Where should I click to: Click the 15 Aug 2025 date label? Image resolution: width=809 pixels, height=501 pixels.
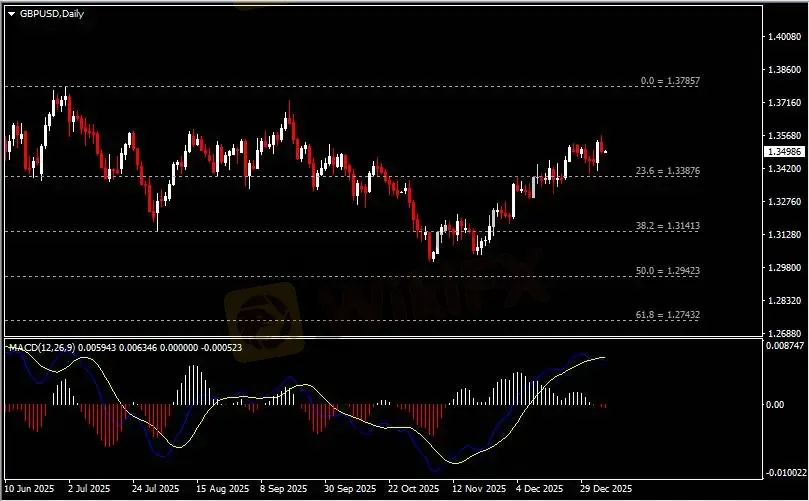click(222, 490)
